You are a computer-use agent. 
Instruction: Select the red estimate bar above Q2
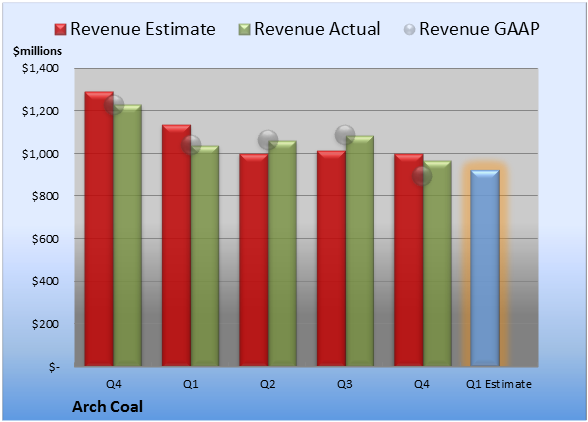254,260
